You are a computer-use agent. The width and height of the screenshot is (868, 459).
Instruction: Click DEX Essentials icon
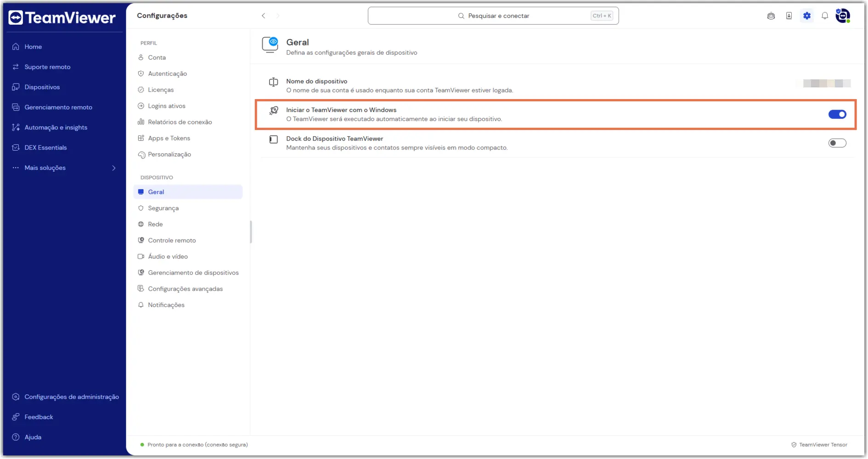(16, 148)
